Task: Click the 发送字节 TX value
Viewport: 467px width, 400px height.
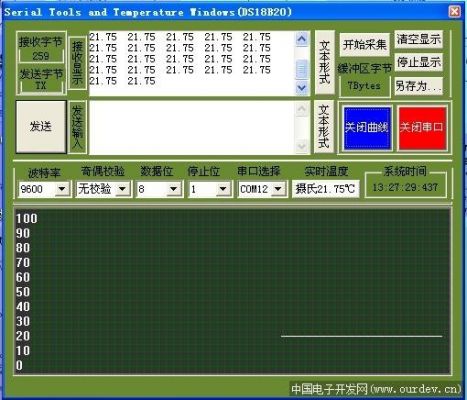Action: click(41, 86)
